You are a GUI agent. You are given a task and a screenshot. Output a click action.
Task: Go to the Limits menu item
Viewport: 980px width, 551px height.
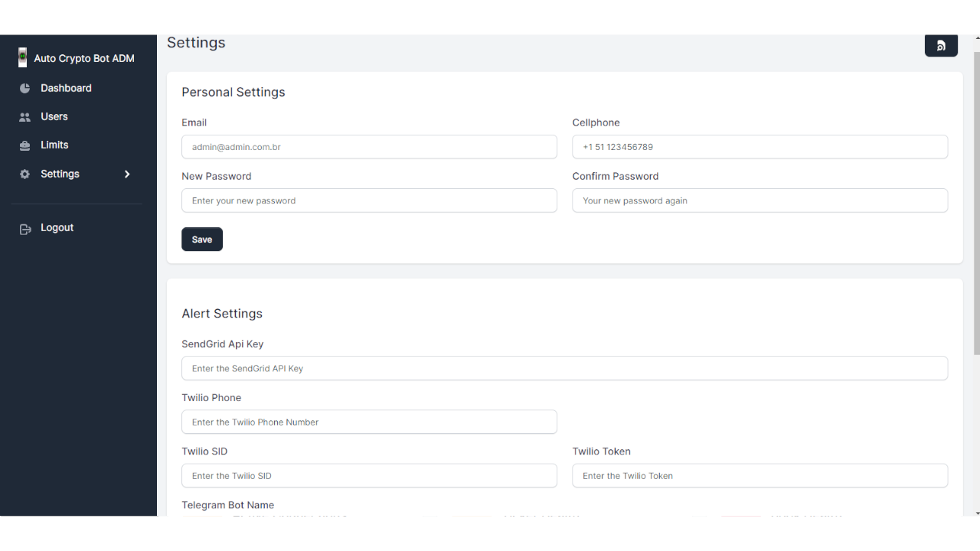tap(54, 145)
